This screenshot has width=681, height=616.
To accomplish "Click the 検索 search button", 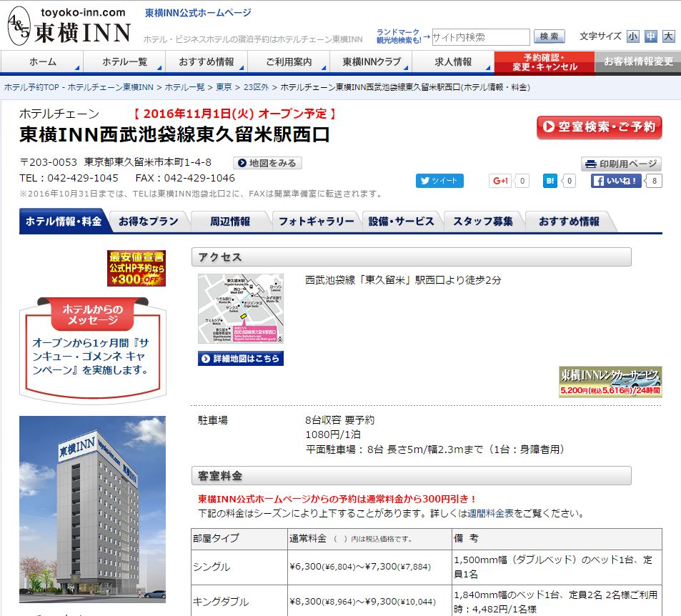I will pos(550,36).
